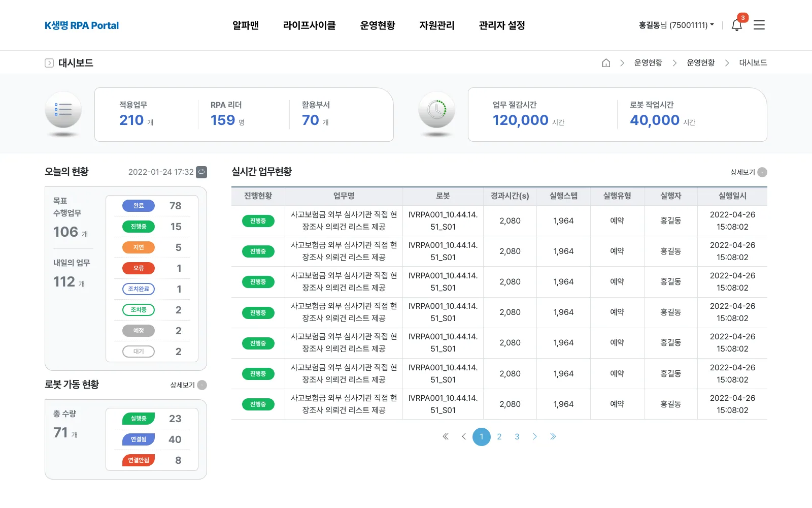Click the 지연 status badge

139,247
